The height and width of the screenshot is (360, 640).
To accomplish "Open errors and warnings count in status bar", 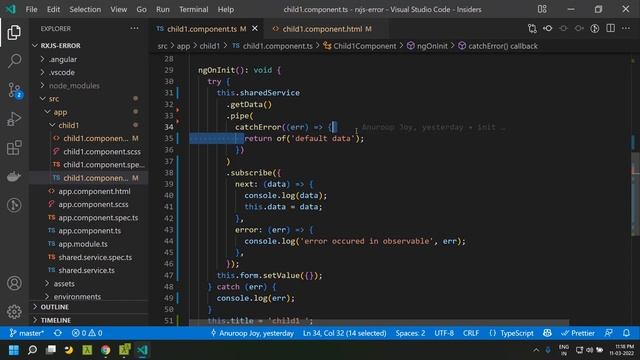I will [x=87, y=333].
